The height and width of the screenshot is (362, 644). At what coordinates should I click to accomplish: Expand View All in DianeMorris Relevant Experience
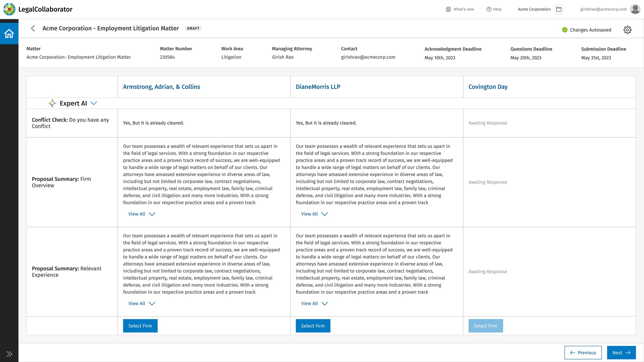point(314,304)
